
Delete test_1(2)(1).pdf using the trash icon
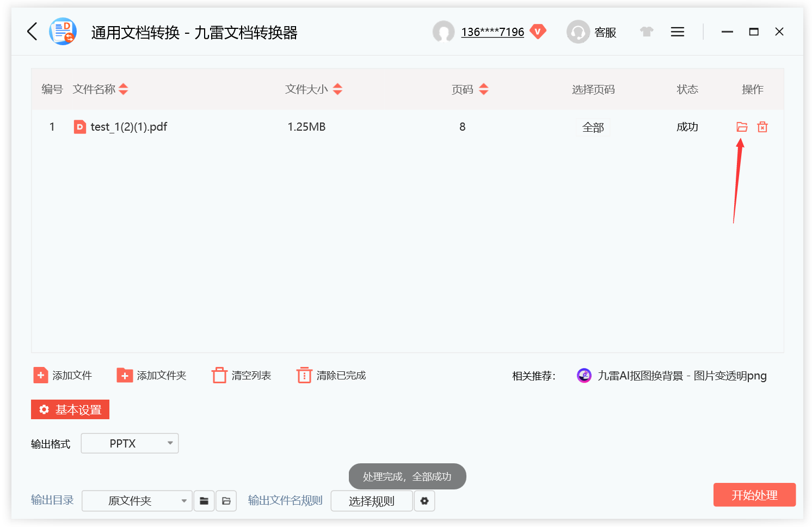pos(762,126)
